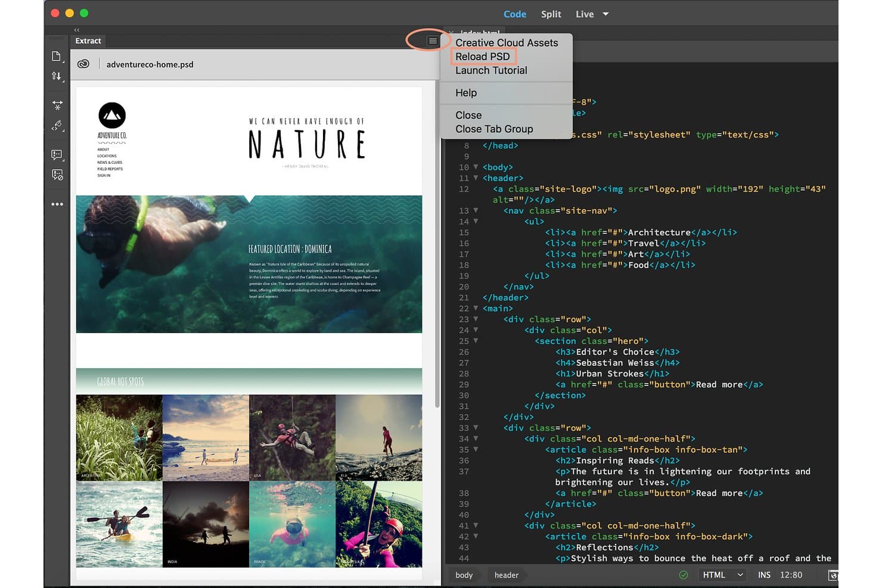Place cursor on 'Architecture' link text in code
This screenshot has height=588, width=882.
click(659, 232)
